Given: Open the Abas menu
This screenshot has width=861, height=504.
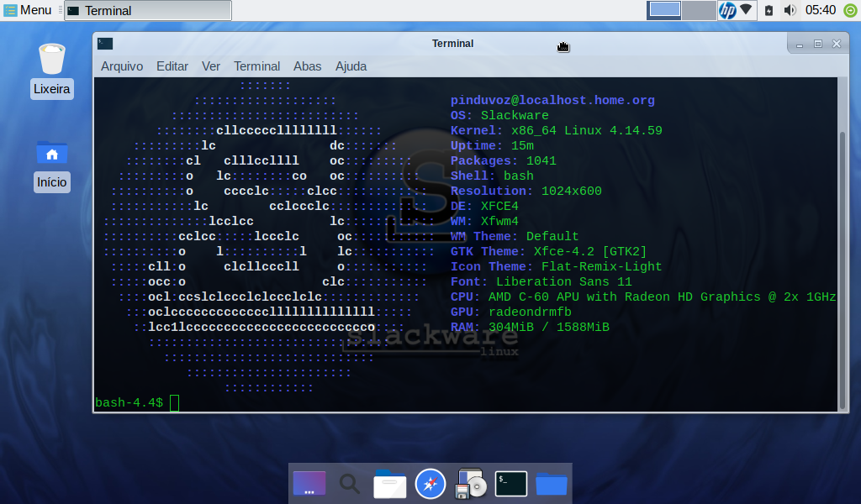Looking at the screenshot, I should [x=308, y=66].
